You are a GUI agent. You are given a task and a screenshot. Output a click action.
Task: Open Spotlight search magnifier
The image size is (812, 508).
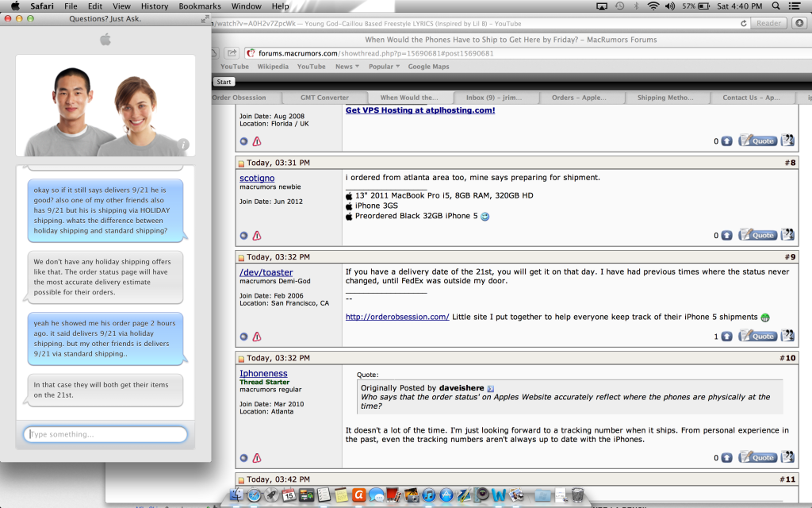(776, 6)
